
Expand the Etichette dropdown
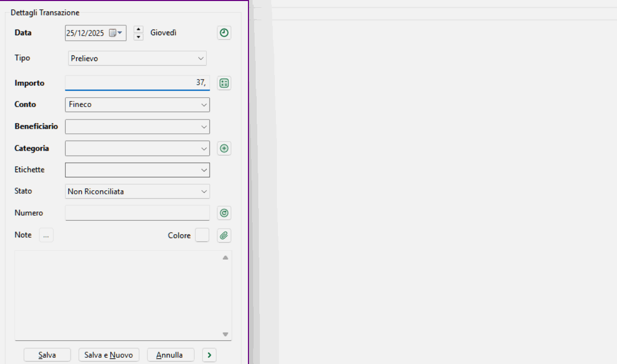[203, 170]
